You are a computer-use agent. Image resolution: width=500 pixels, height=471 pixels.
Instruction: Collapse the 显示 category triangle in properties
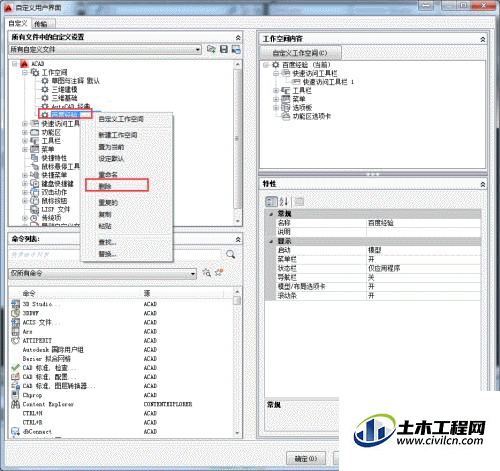[271, 241]
